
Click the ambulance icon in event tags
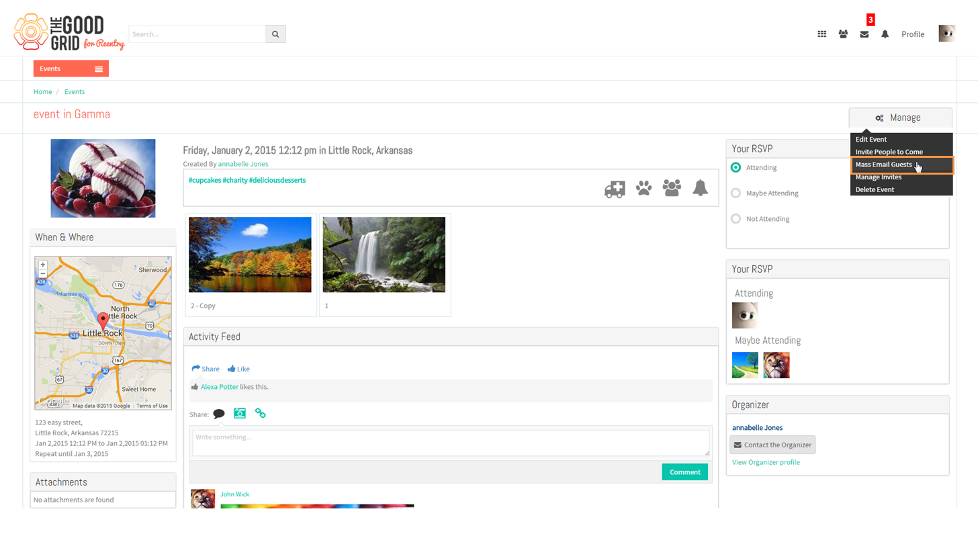tap(615, 189)
